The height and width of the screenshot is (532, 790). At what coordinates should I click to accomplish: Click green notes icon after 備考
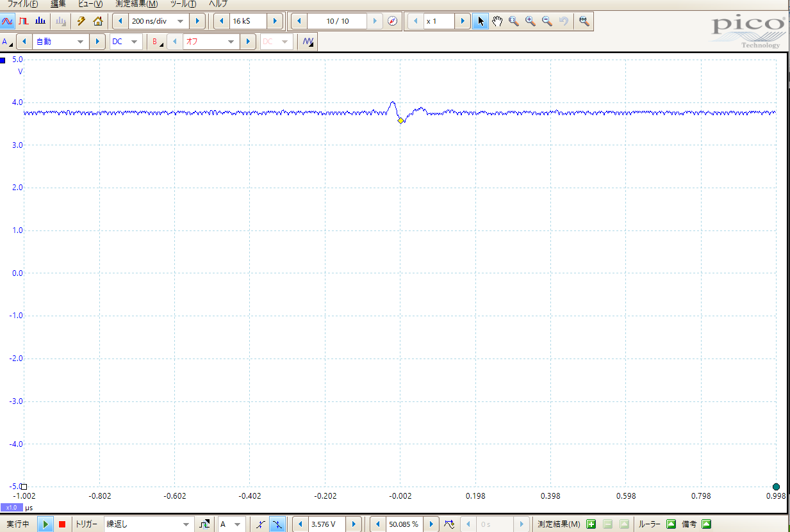tap(707, 524)
